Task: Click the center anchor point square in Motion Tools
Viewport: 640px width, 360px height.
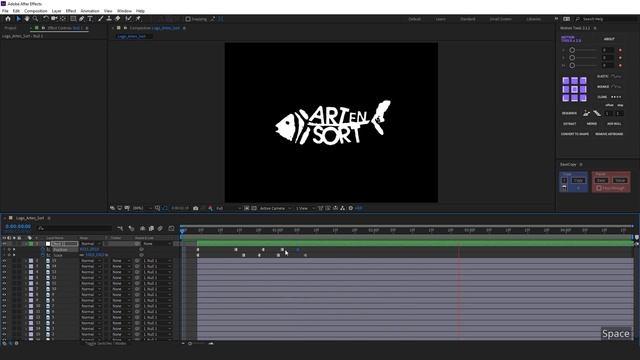Action: (574, 89)
